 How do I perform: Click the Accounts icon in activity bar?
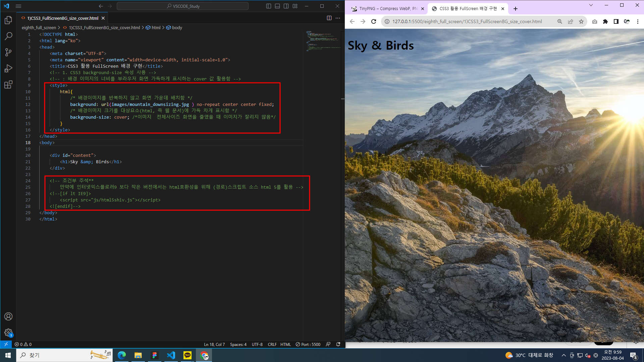click(x=8, y=316)
